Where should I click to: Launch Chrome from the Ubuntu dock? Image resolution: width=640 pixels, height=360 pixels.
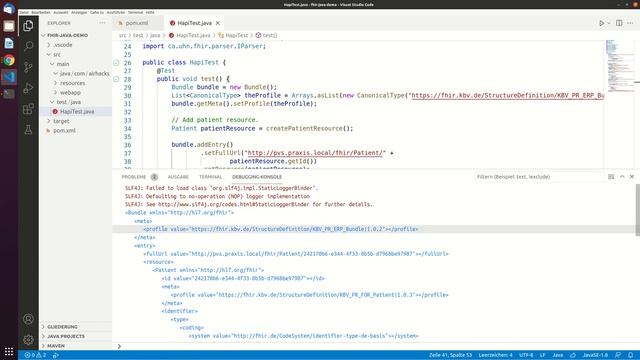[x=9, y=60]
